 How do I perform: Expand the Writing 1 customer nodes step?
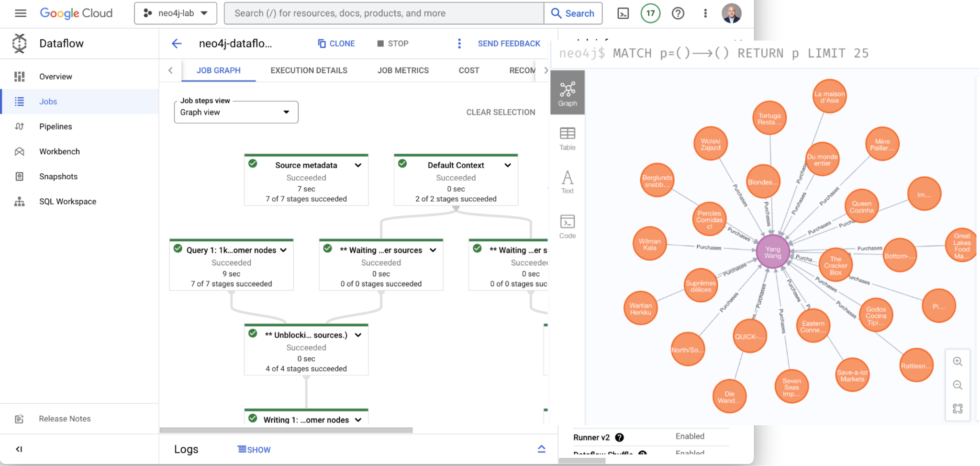click(x=358, y=420)
